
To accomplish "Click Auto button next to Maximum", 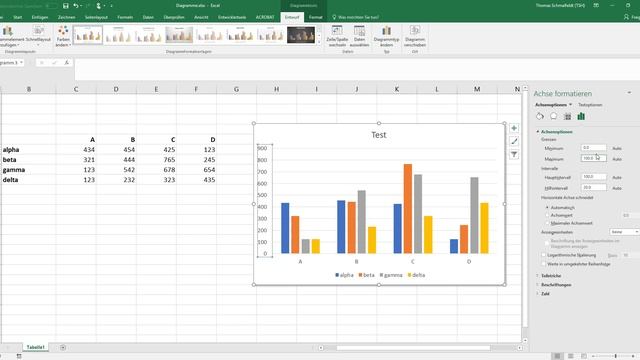I will tap(617, 159).
